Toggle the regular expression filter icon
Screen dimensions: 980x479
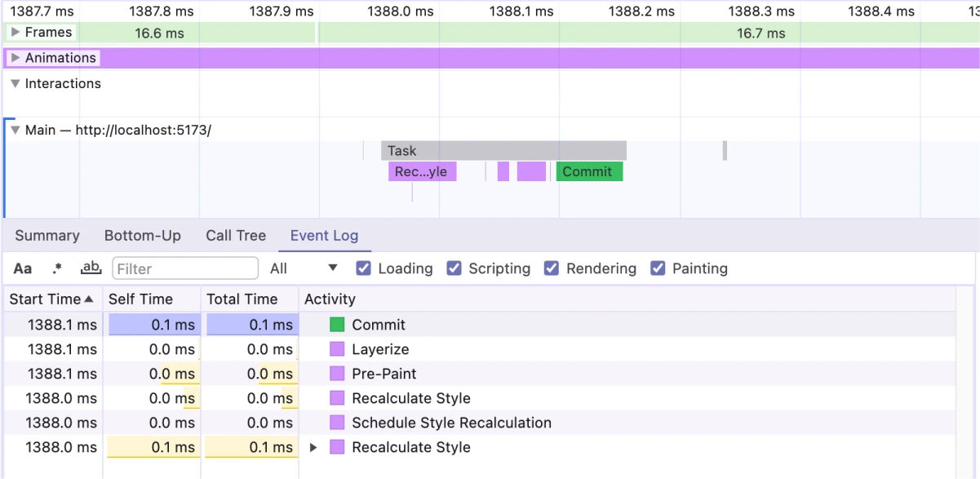[x=57, y=268]
